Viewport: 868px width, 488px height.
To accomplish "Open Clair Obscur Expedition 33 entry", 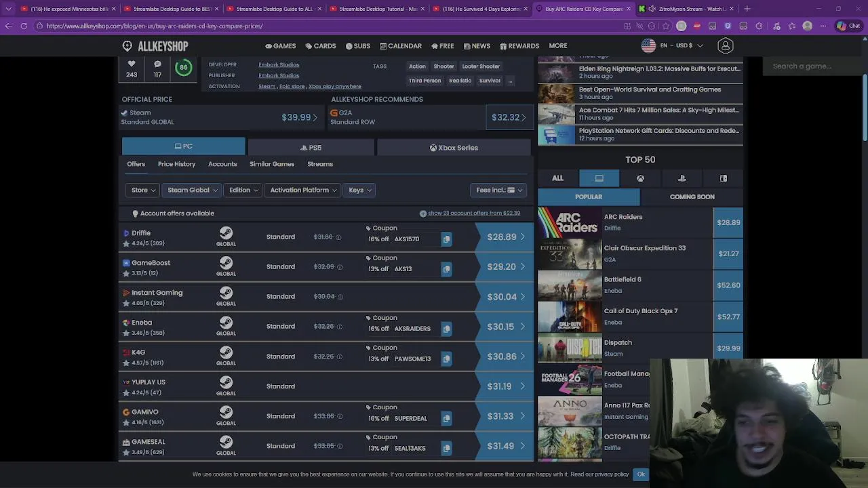I will (640, 253).
